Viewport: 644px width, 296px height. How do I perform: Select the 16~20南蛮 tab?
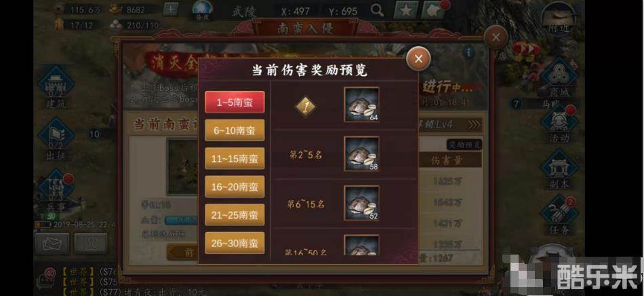pyautogui.click(x=235, y=187)
